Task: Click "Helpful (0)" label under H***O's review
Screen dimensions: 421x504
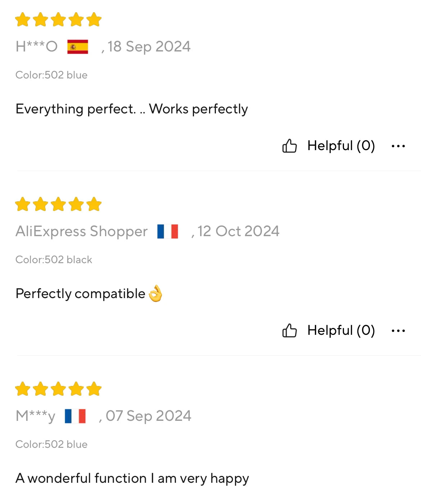Action: pyautogui.click(x=341, y=146)
